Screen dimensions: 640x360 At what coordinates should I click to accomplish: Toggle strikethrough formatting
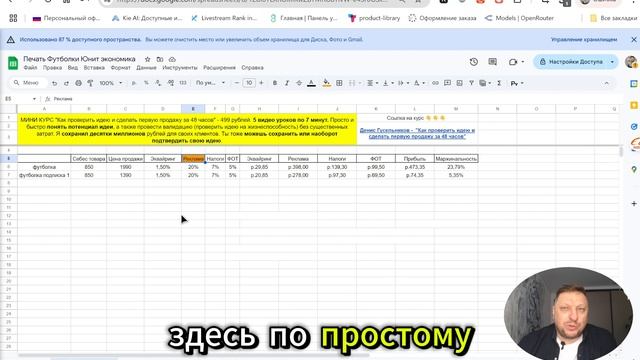(299, 83)
